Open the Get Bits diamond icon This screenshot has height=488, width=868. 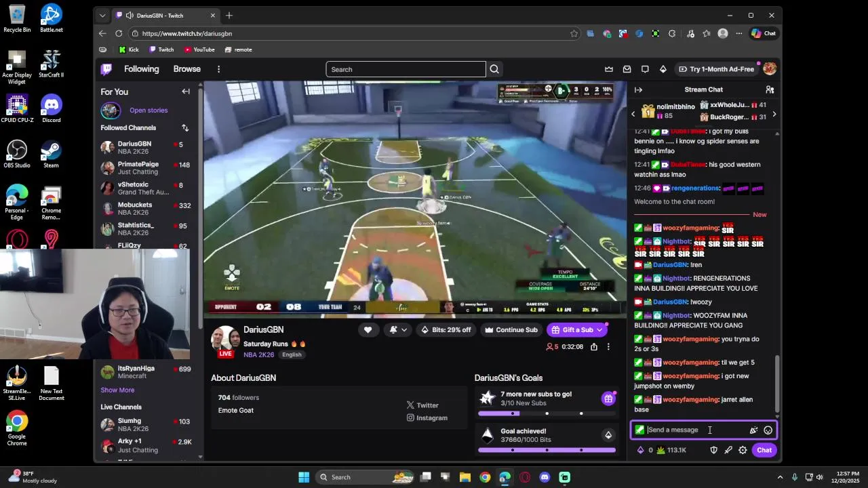(663, 69)
